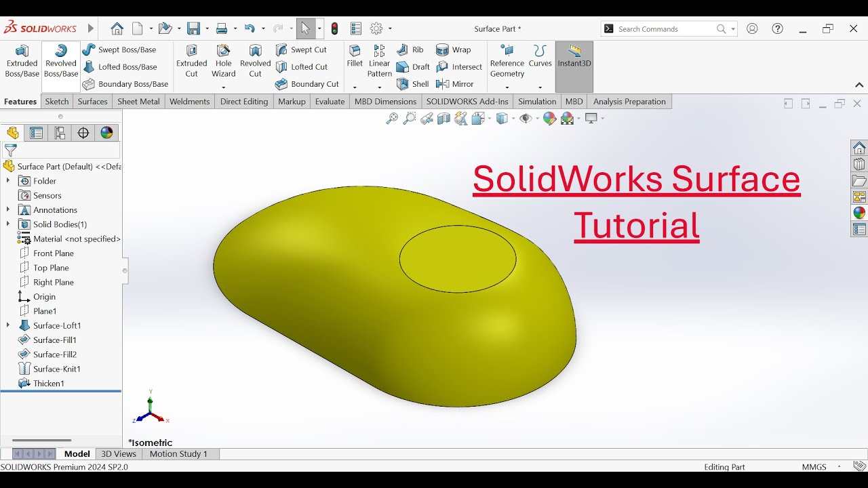868x488 pixels.
Task: Open the Weldments tab
Action: tap(190, 102)
